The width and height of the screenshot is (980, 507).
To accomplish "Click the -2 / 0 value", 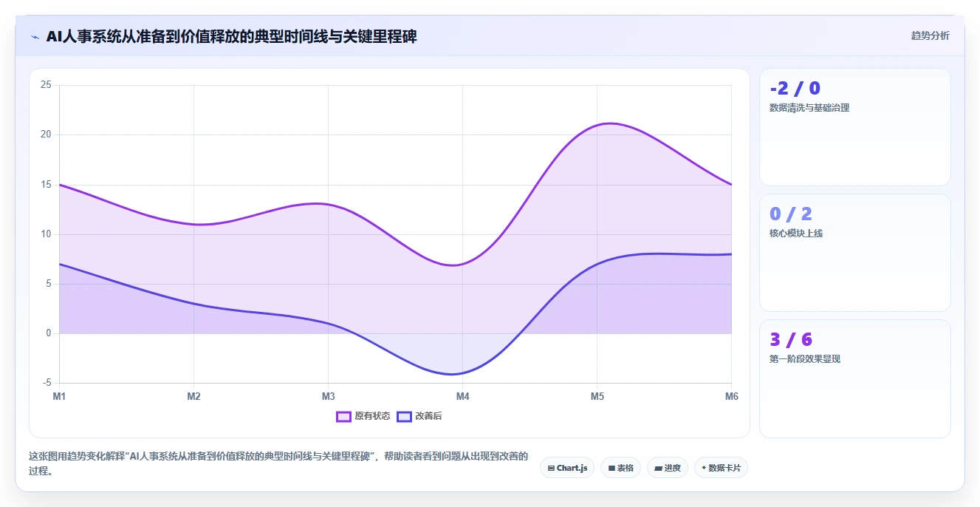I will [795, 89].
